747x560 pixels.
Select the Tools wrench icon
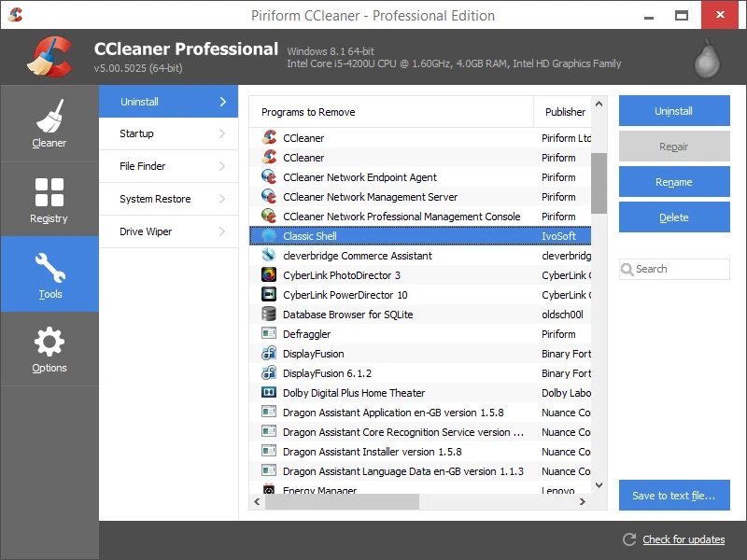coord(49,269)
